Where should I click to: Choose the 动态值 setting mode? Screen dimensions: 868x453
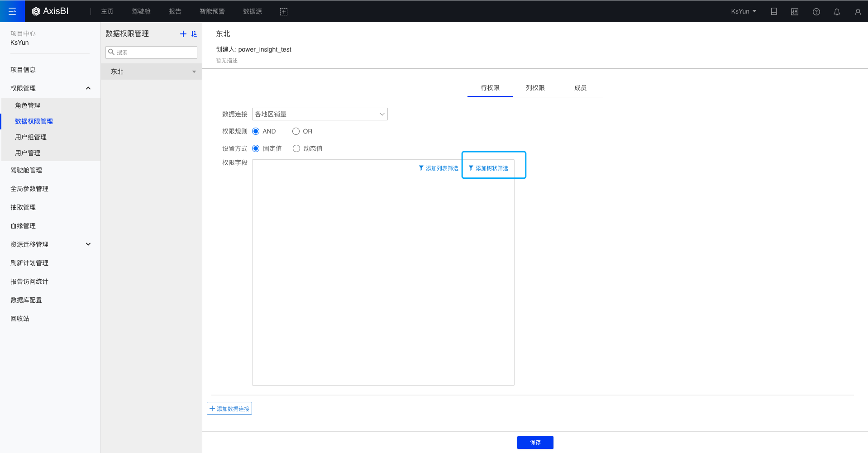[x=296, y=148]
